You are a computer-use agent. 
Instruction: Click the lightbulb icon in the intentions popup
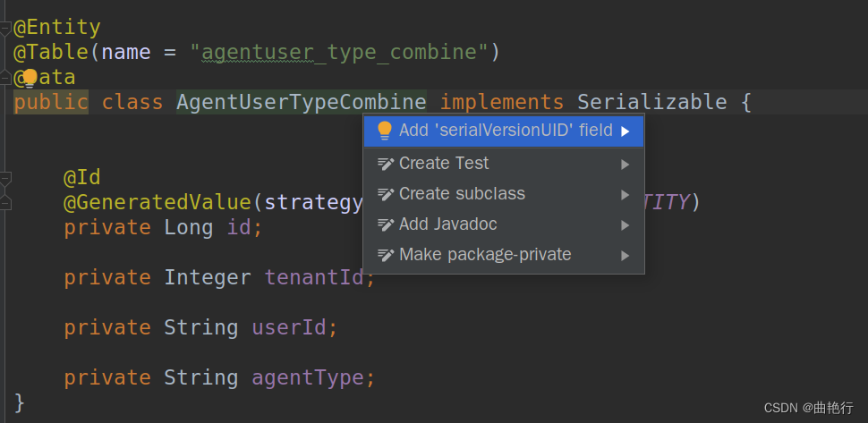(385, 131)
